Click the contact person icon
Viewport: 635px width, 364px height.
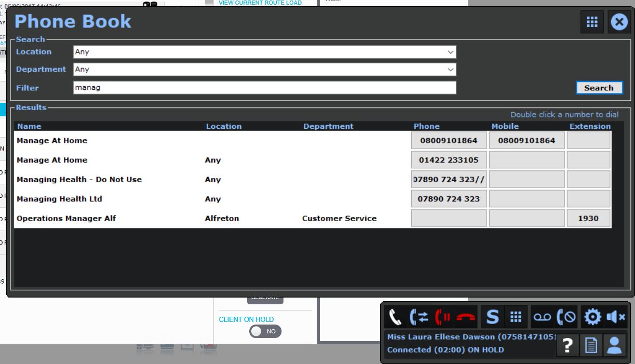[614, 346]
